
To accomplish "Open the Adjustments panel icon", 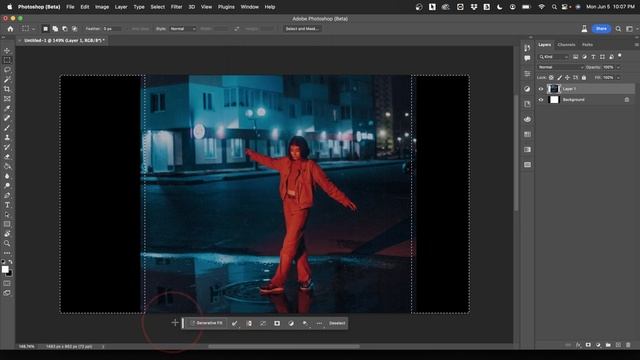I will tap(527, 89).
